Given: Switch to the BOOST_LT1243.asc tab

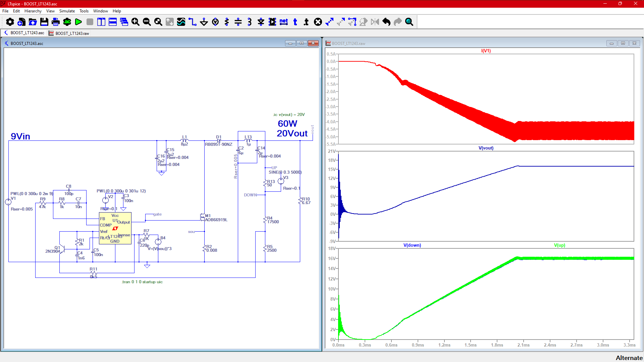Looking at the screenshot, I should pos(24,33).
